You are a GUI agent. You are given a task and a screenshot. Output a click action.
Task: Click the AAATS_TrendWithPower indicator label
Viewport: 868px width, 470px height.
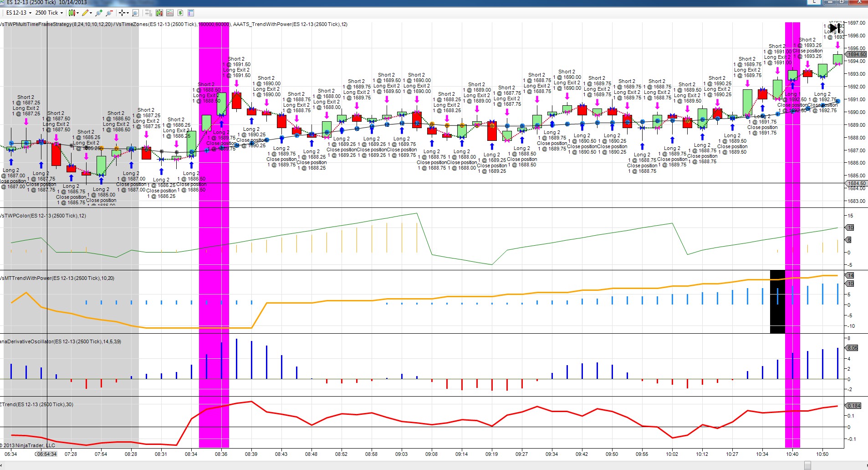click(x=290, y=24)
